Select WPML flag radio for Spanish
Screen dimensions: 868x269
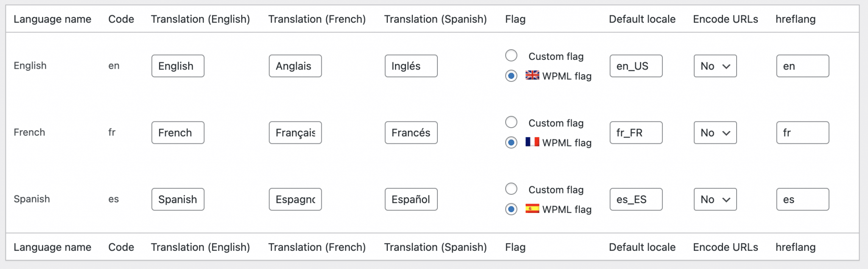tap(511, 209)
